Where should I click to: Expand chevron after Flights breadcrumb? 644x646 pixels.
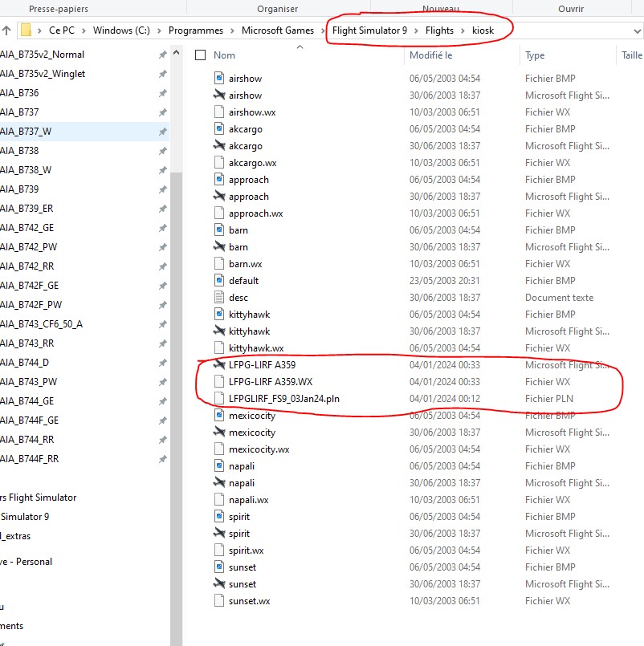(x=463, y=30)
